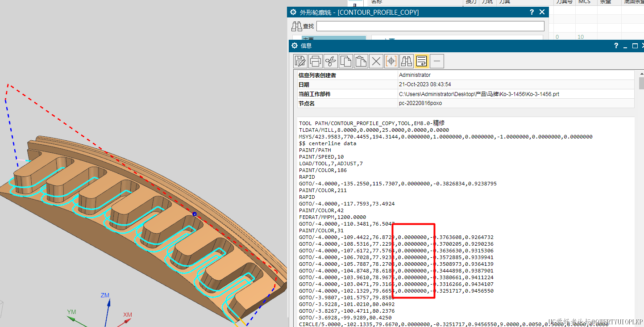Click the $$ centerline data line
Screen dimensions: 644x327
[328, 143]
